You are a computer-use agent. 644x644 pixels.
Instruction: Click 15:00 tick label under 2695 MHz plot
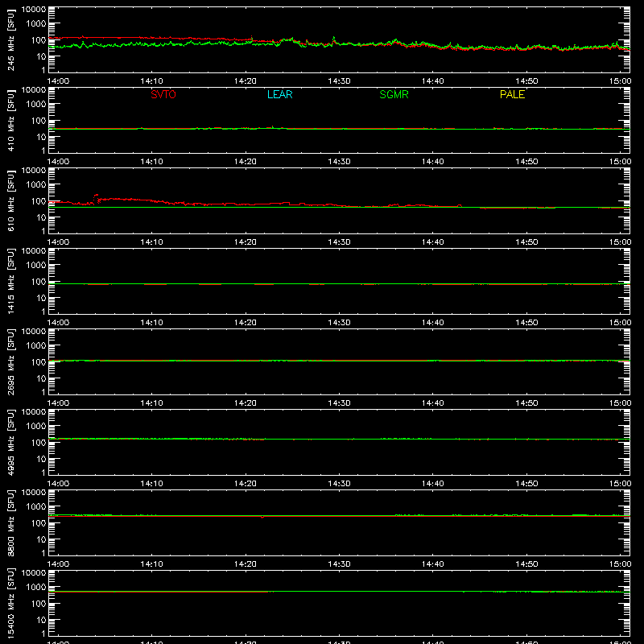620,403
